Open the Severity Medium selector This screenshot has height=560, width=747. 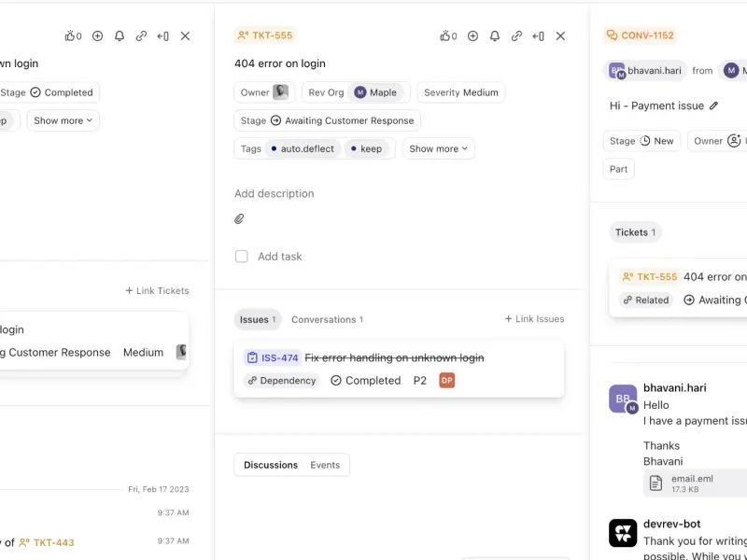pyautogui.click(x=460, y=92)
